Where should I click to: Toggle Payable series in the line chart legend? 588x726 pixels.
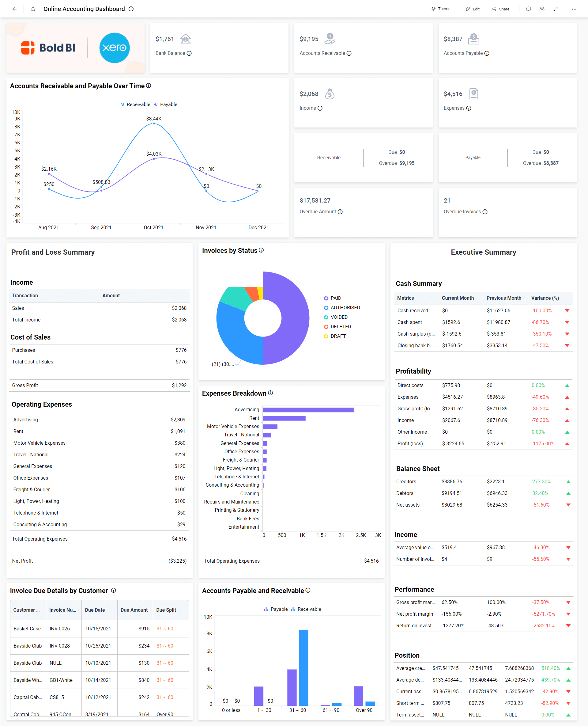click(x=165, y=105)
